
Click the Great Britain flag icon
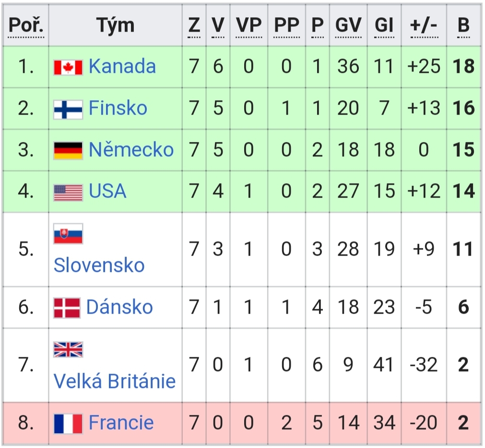click(x=68, y=350)
